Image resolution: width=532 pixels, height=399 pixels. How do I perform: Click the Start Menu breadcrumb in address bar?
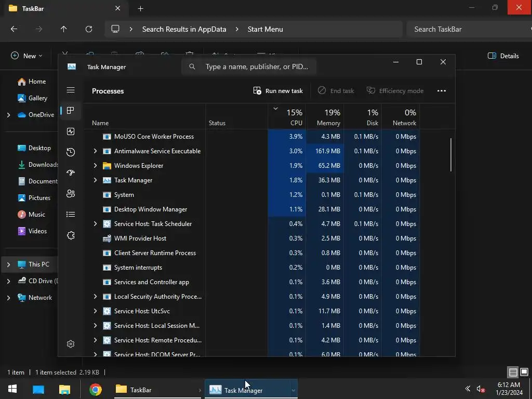[x=265, y=29]
